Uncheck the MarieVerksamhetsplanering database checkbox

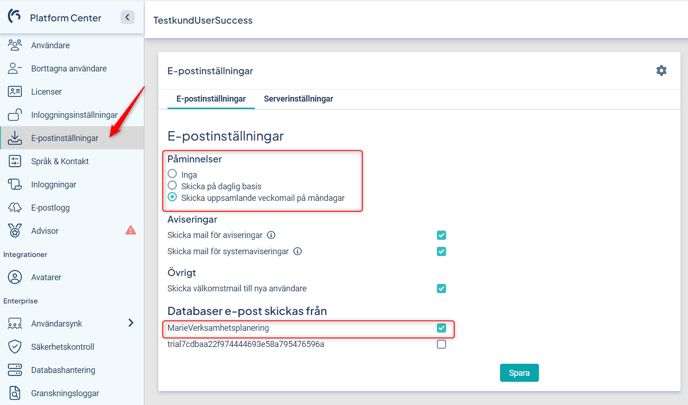[x=441, y=328]
